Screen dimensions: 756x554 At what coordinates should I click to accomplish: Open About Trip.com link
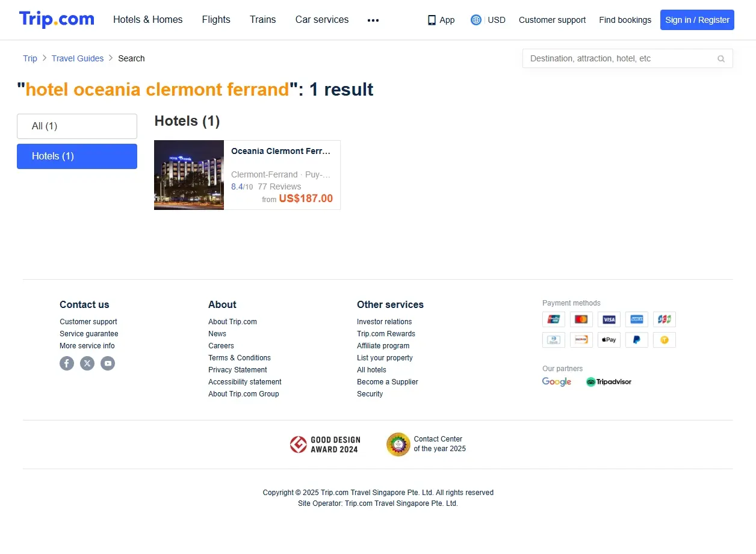[232, 322]
